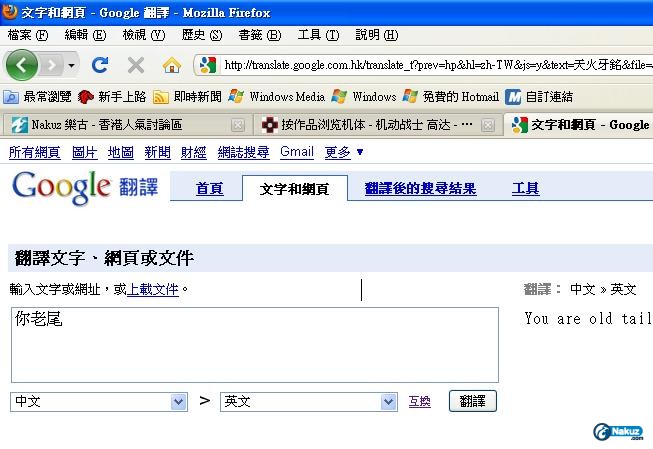653x449 pixels.
Task: Open the 圖片 link
Action: tap(85, 152)
